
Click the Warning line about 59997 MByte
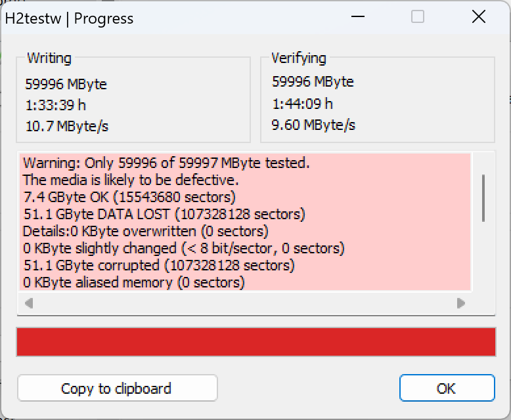tap(166, 163)
